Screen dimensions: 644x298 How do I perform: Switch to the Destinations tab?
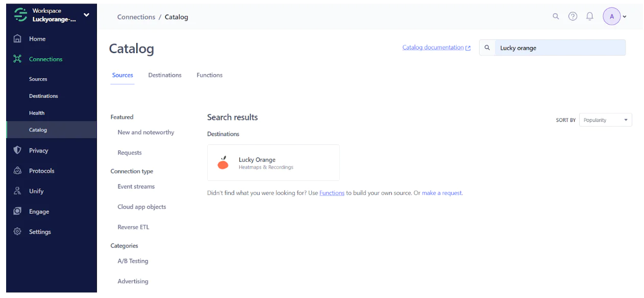click(x=165, y=75)
